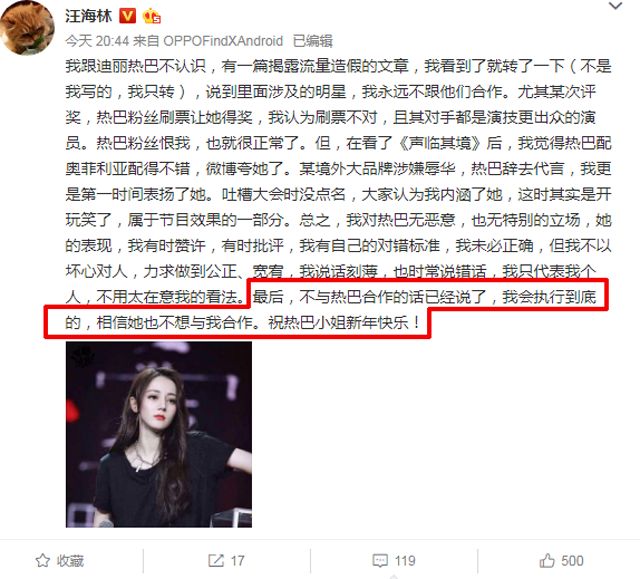
Task: Click the OPPOFindXAndroid source link
Action: (223, 41)
